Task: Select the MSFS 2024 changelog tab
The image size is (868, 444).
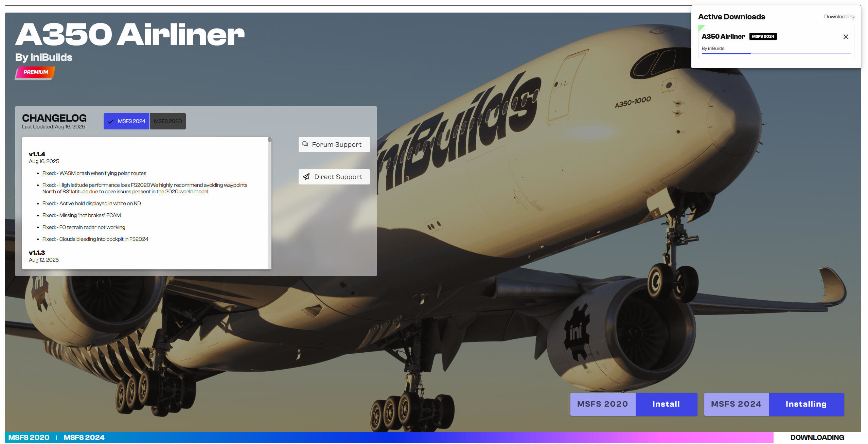Action: [126, 121]
